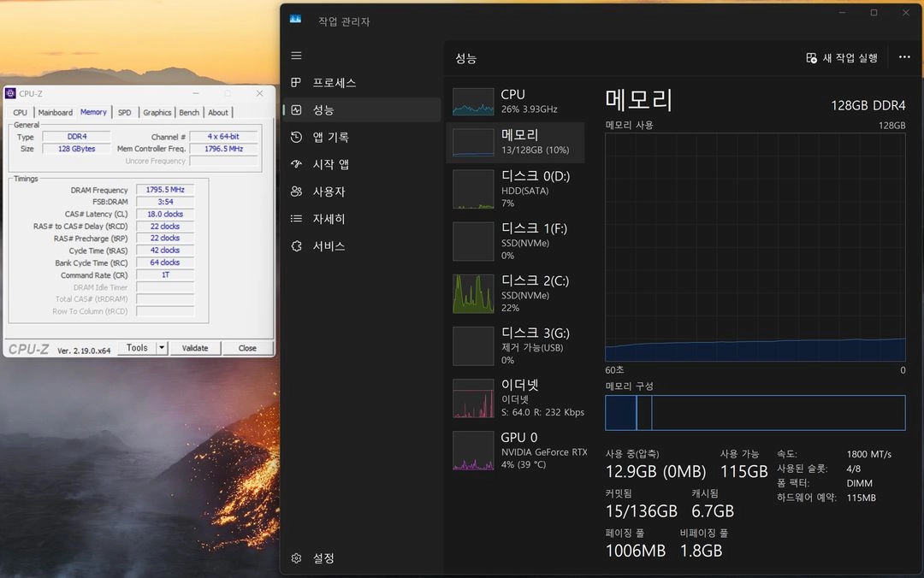Click the CAS# Latency 18.0 clocks field
This screenshot has width=924, height=578.
coord(165,214)
